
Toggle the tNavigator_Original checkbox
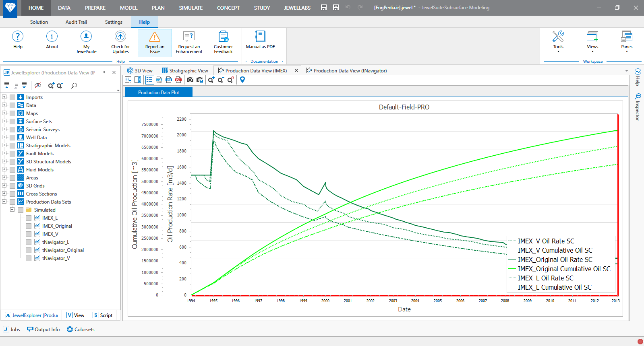pyautogui.click(x=29, y=250)
